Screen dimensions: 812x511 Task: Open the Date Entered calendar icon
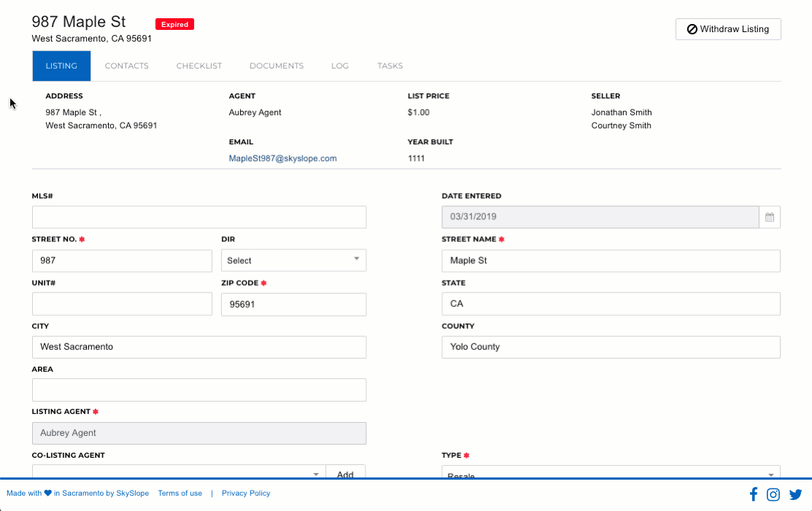pyautogui.click(x=770, y=217)
